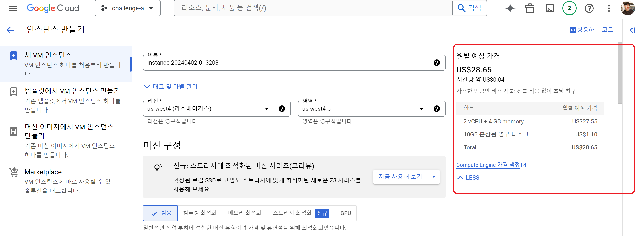Click the back arrow beside 인스턴스 만들기

(x=10, y=30)
